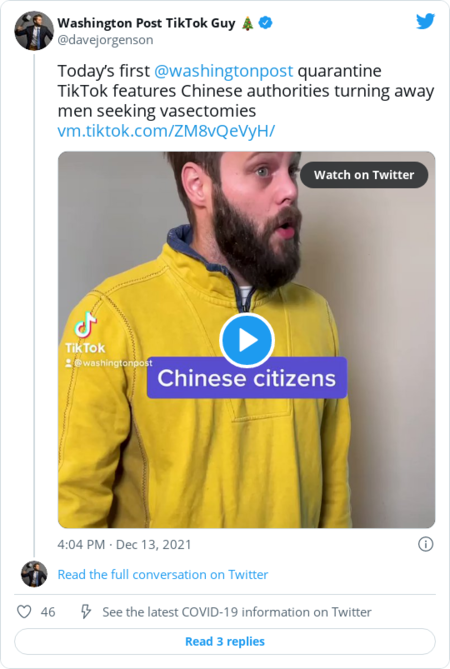The width and height of the screenshot is (450, 669).
Task: Open the @washingtonpost mention link
Action: click(224, 71)
